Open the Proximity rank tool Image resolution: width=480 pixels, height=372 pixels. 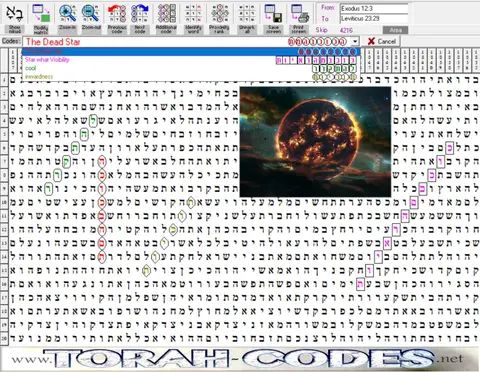tap(219, 13)
